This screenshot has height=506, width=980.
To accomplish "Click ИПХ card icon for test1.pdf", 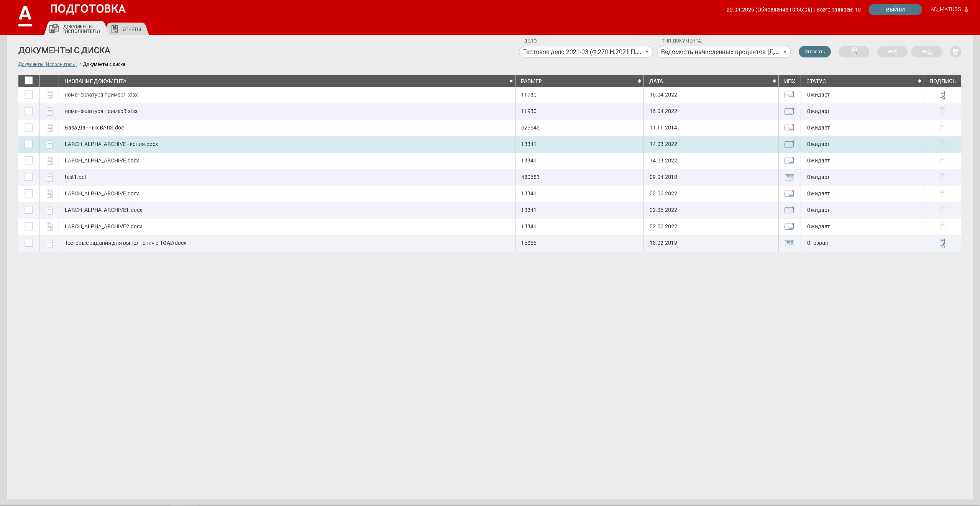I will (x=790, y=177).
